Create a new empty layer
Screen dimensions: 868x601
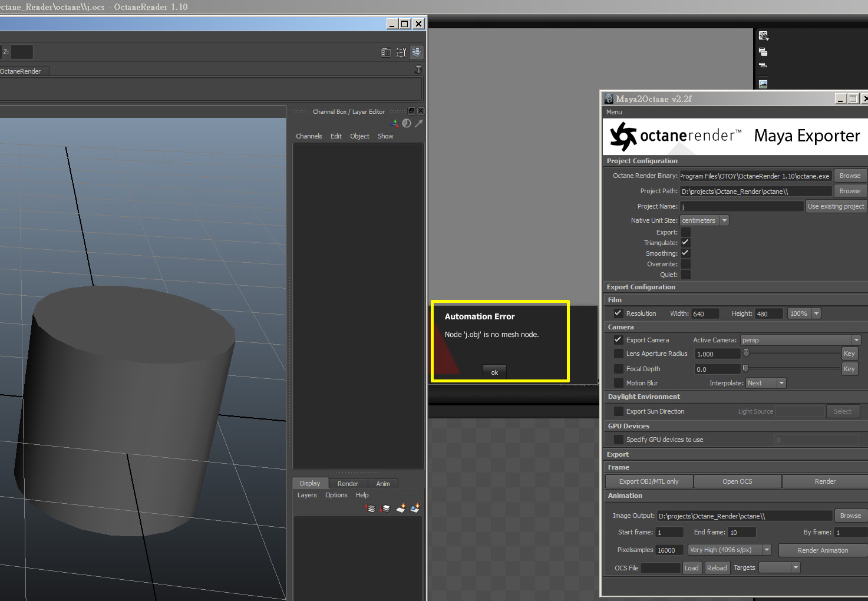(x=401, y=508)
